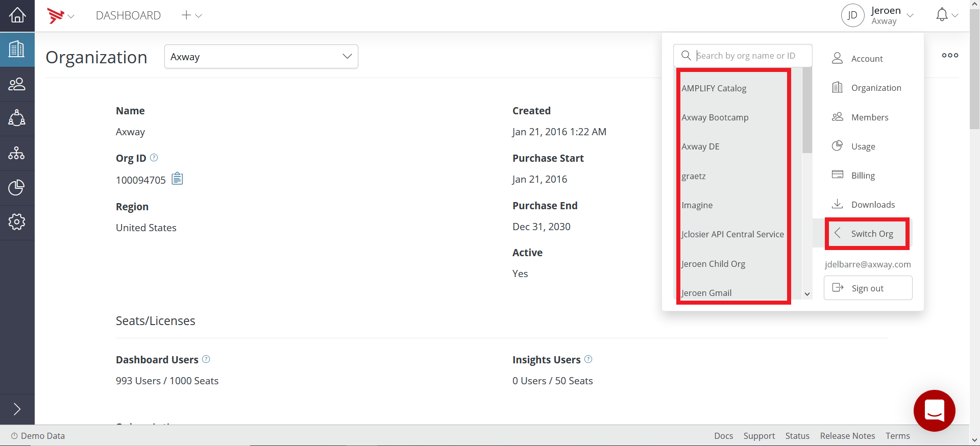
Task: Expand the Axway organization dropdown
Action: pyautogui.click(x=261, y=57)
